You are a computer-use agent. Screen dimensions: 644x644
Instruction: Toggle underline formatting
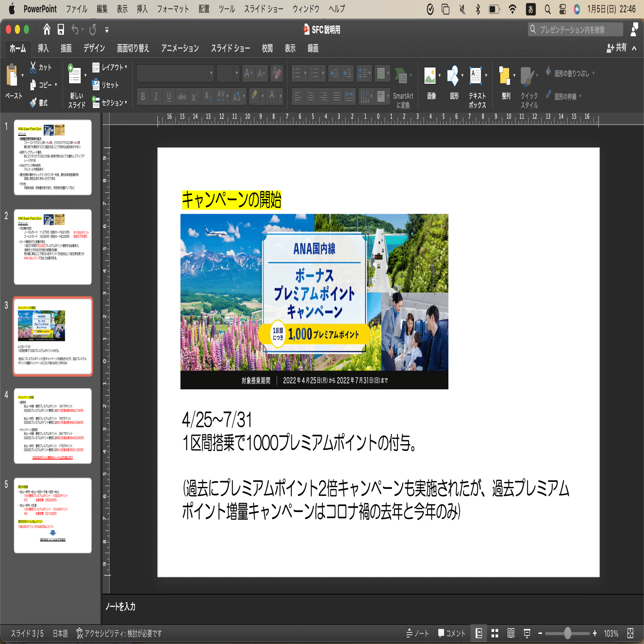coord(169,97)
